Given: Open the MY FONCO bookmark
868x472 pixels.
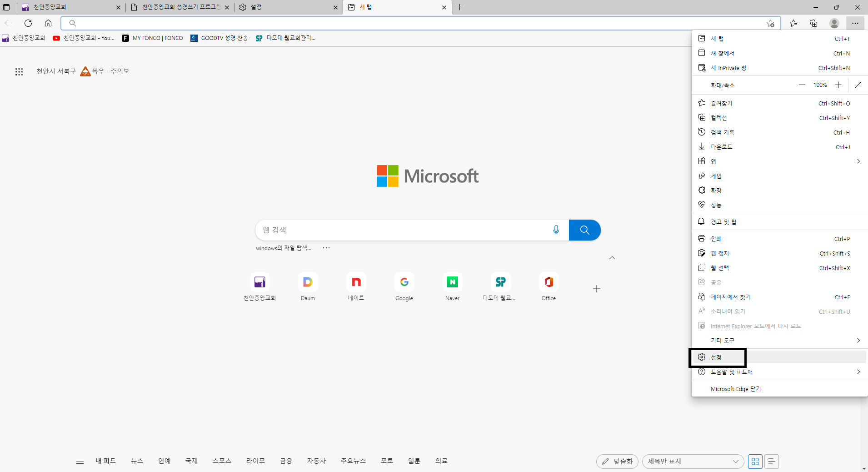Looking at the screenshot, I should (153, 38).
